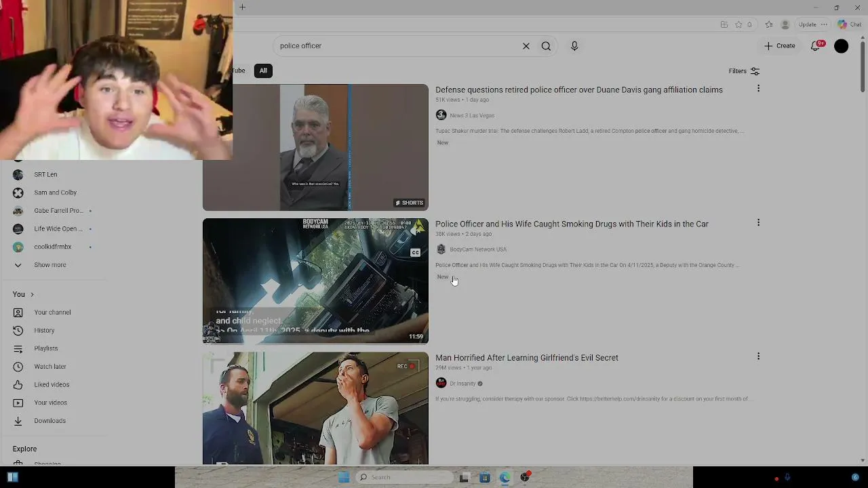The width and height of the screenshot is (868, 488).
Task: Open Dr Insanity channel avatar
Action: coord(441,383)
